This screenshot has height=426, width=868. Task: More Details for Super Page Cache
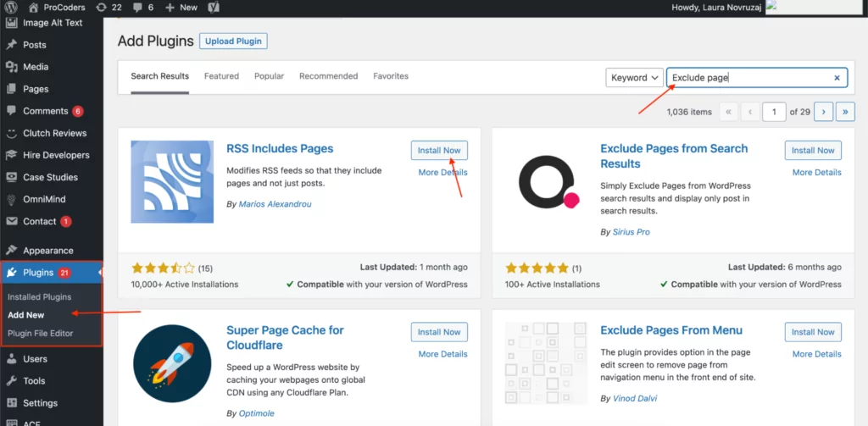click(442, 354)
